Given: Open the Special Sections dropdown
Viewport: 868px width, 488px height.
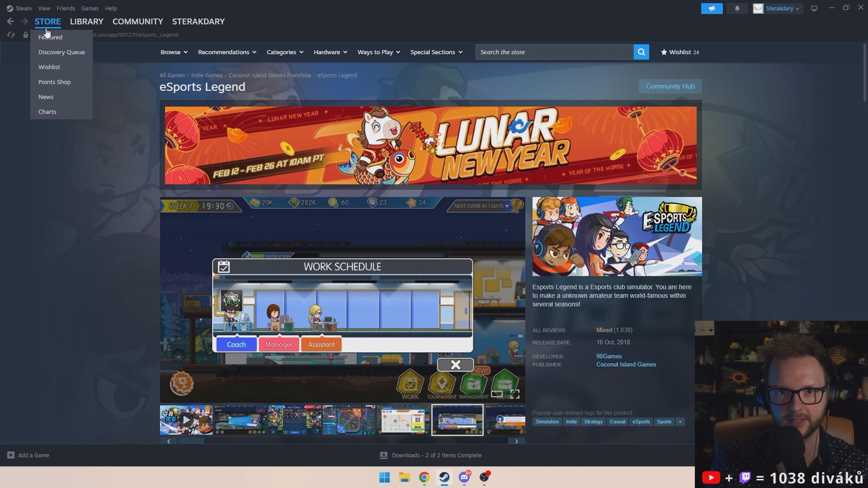Looking at the screenshot, I should [436, 52].
